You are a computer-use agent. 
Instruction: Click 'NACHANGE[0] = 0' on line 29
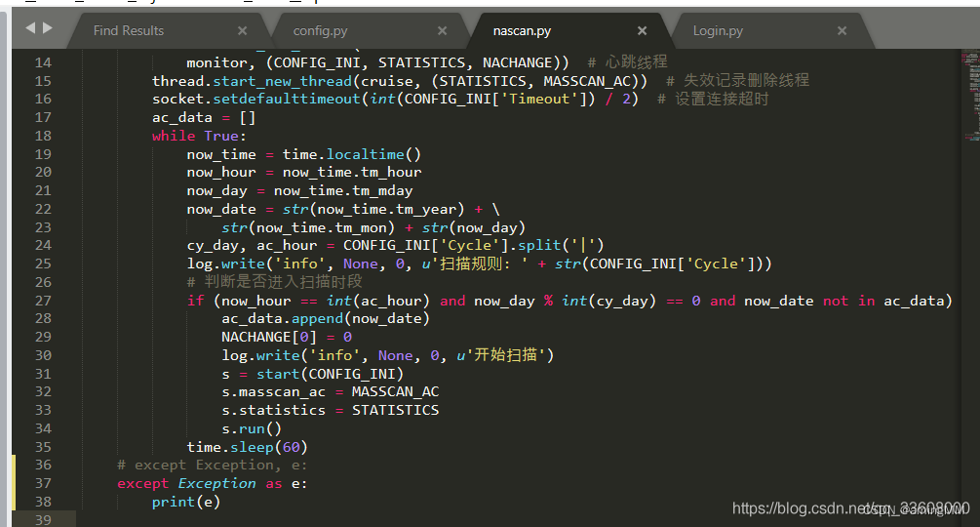[287, 337]
